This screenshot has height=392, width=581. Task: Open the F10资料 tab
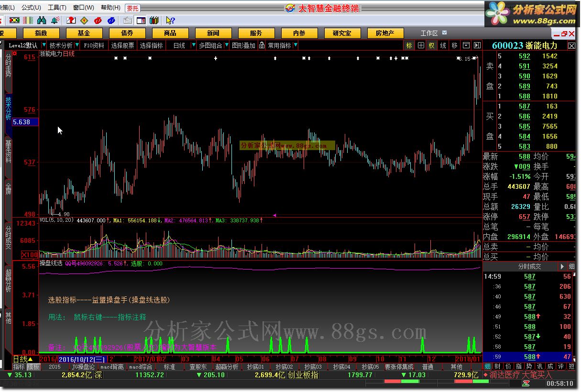[x=94, y=45]
